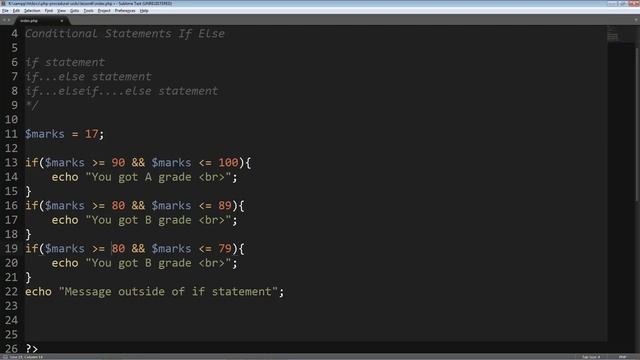Click the number 89 on line 16
The image size is (640, 360).
(x=225, y=205)
